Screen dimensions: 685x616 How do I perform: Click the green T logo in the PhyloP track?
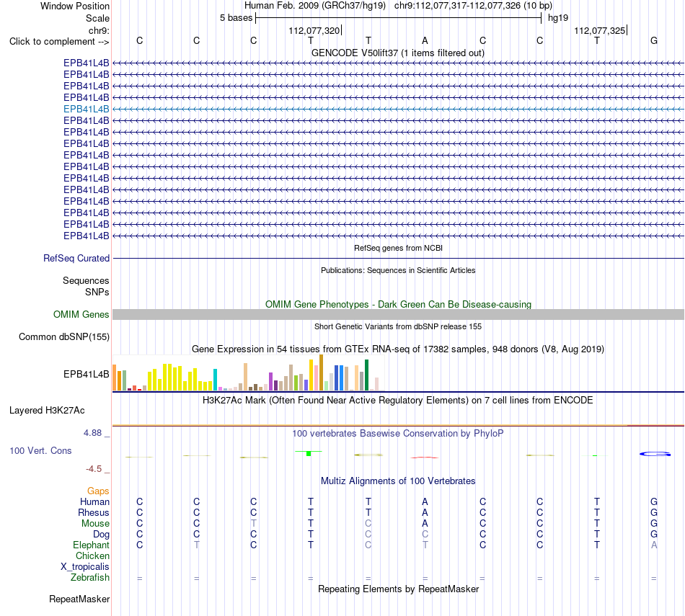pos(309,453)
